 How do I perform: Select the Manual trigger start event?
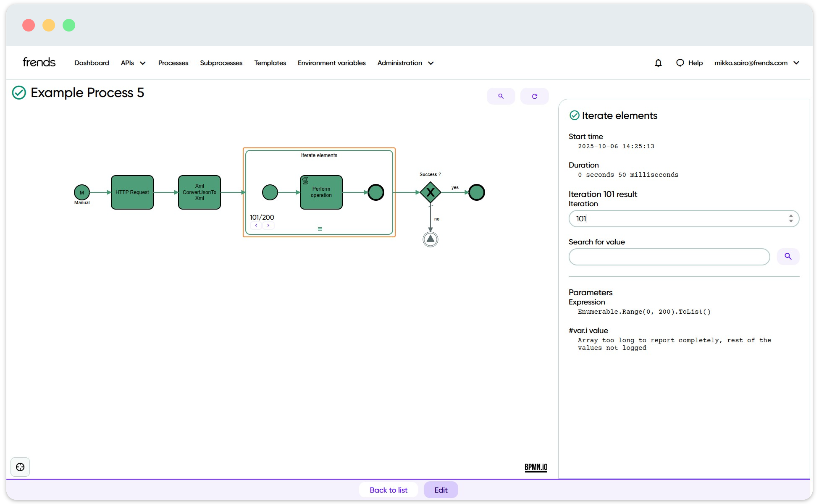click(82, 192)
